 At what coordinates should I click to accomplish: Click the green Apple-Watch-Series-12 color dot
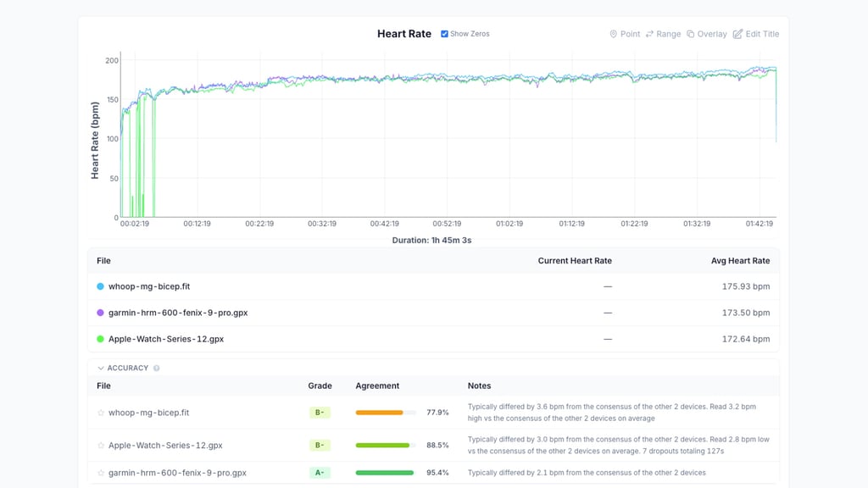point(100,339)
